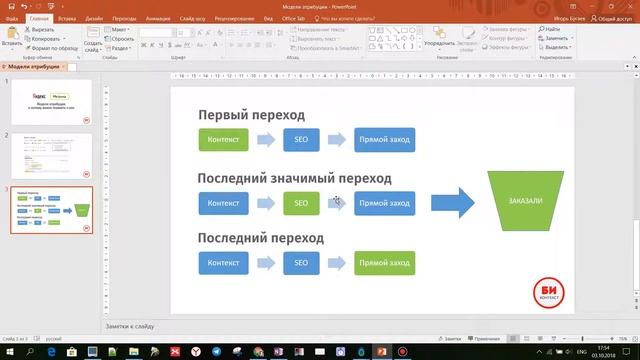This screenshot has width=640, height=360.
Task: Select the large blue arrow shape
Action: [x=453, y=202]
